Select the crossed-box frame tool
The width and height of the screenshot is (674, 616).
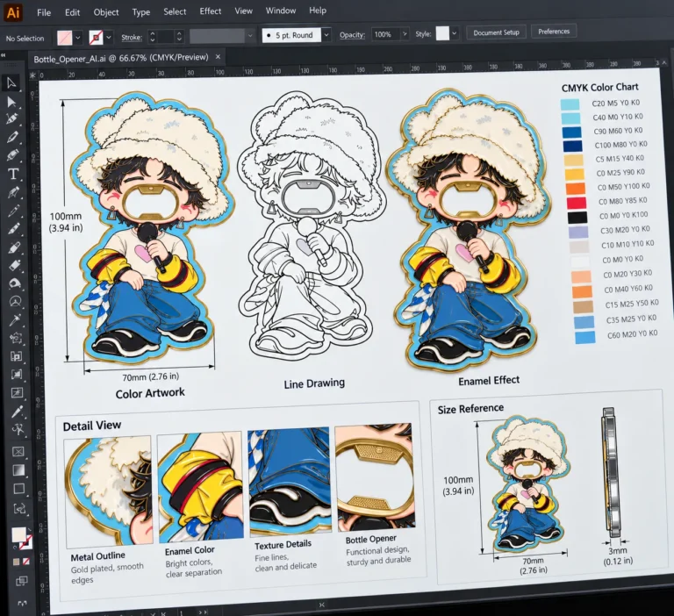(18, 451)
